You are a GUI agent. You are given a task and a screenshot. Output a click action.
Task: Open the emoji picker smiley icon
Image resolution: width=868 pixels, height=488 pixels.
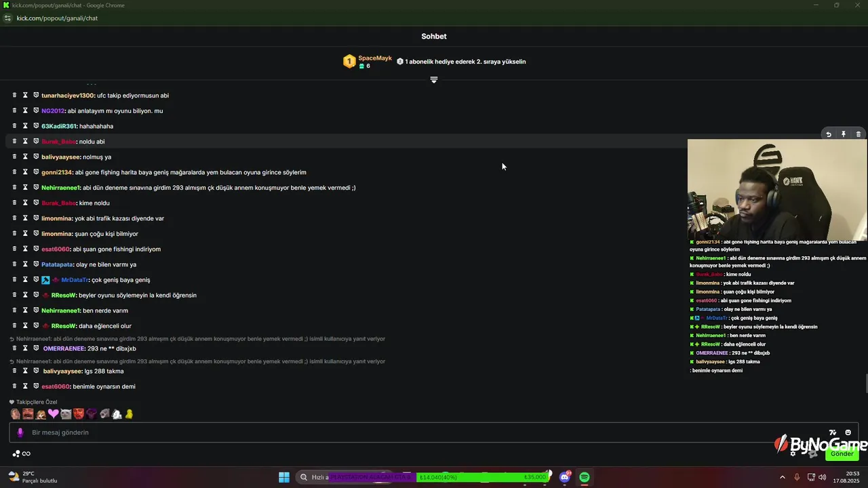tap(848, 432)
